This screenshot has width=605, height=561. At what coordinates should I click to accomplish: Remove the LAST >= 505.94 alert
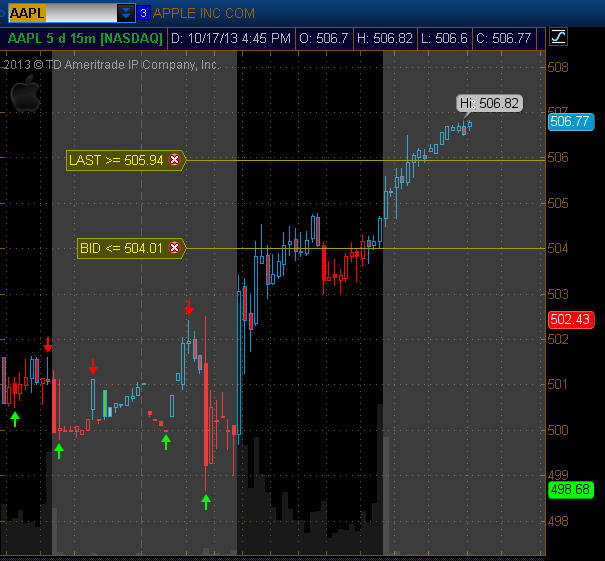point(174,159)
